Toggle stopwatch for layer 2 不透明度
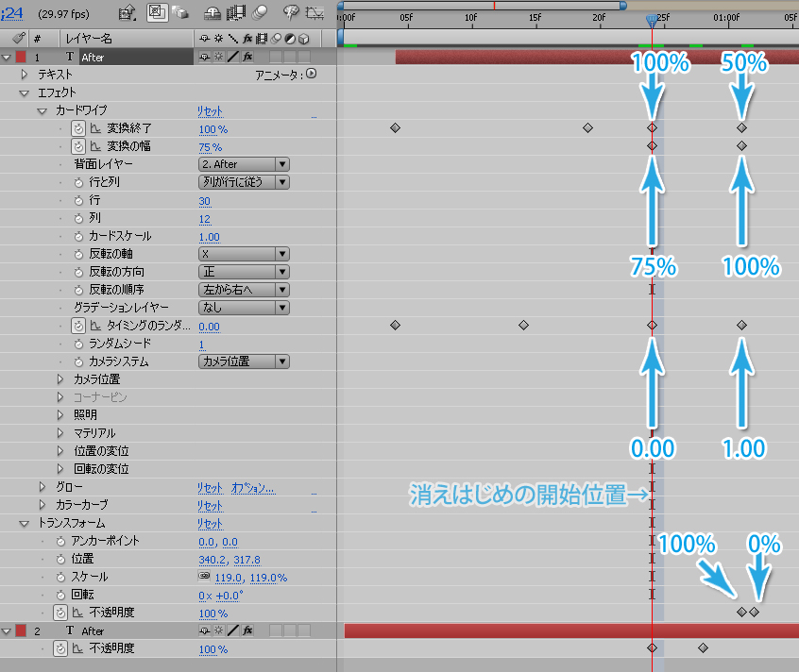 coord(61,648)
